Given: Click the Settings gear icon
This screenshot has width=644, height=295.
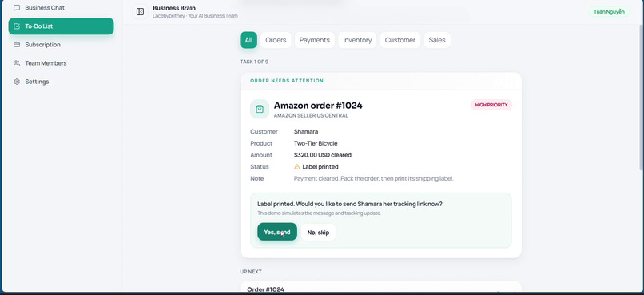Looking at the screenshot, I should tap(17, 82).
